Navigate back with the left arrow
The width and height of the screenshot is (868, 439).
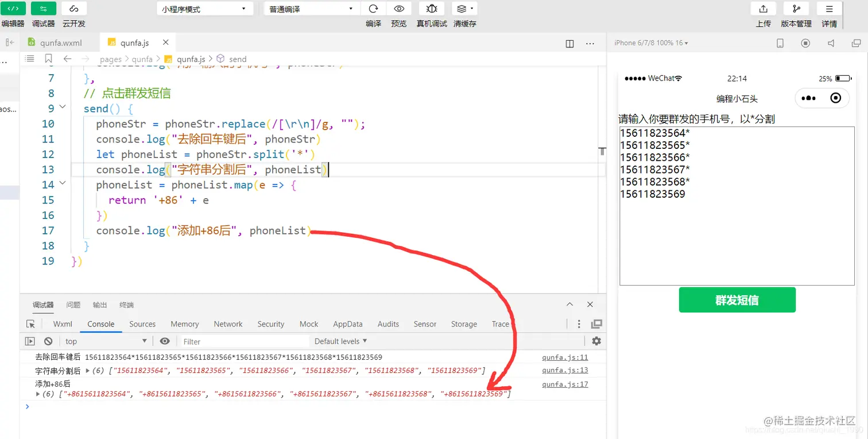[x=67, y=59]
